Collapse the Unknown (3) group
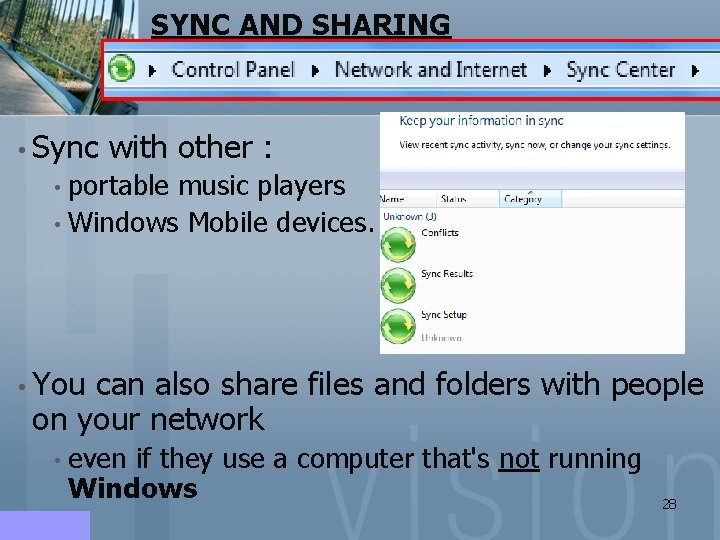This screenshot has height=540, width=720. (x=410, y=216)
